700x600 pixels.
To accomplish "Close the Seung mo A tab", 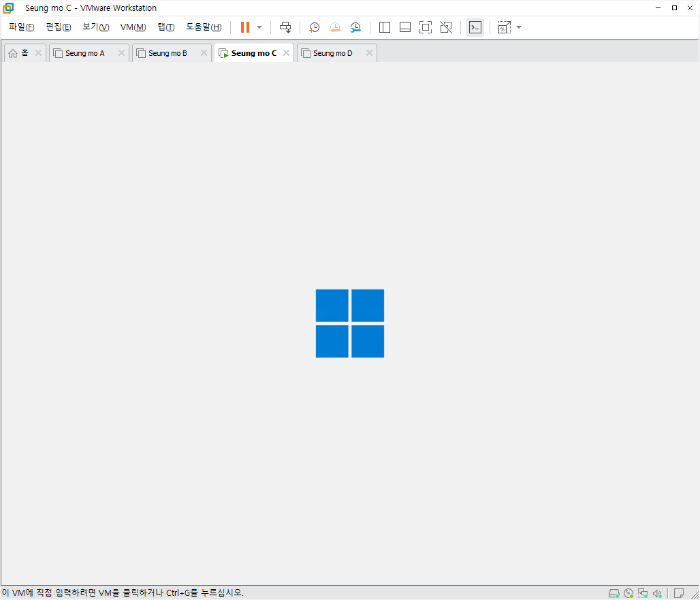I will (x=121, y=53).
